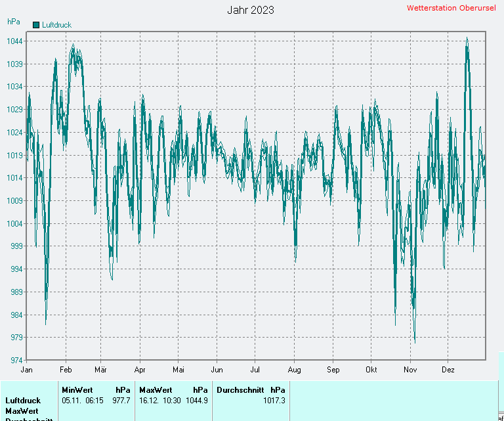Click the 'Jan' month label
This screenshot has height=421, width=504.
point(26,370)
